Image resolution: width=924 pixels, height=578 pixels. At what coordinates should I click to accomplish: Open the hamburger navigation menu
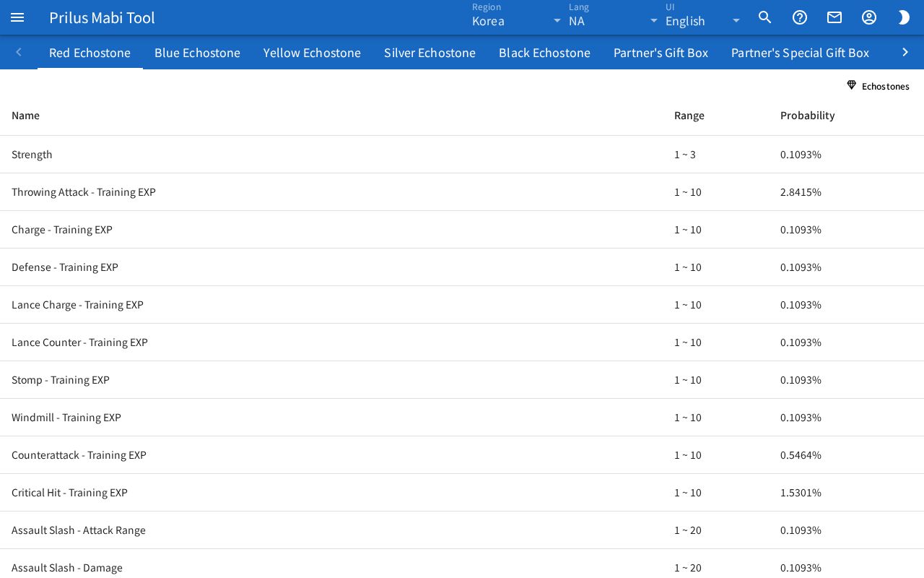[x=17, y=17]
